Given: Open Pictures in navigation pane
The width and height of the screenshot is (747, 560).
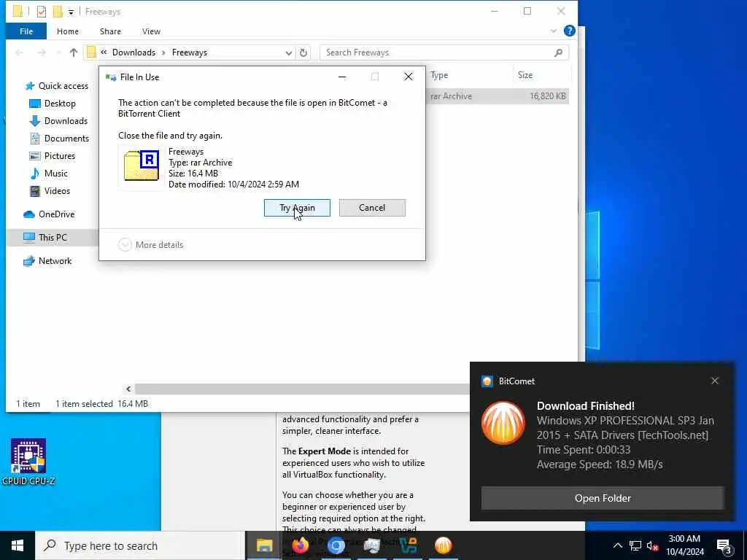Looking at the screenshot, I should pos(53,156).
